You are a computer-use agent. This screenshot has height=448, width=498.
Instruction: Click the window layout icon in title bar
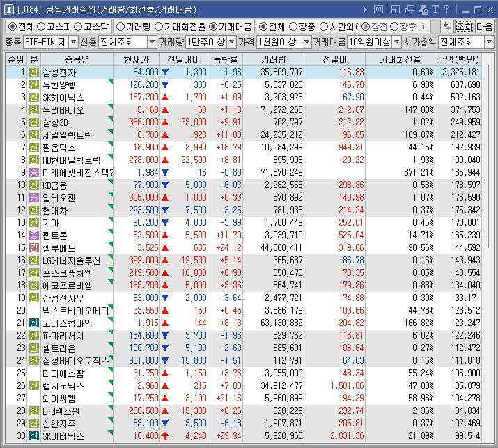(396, 9)
